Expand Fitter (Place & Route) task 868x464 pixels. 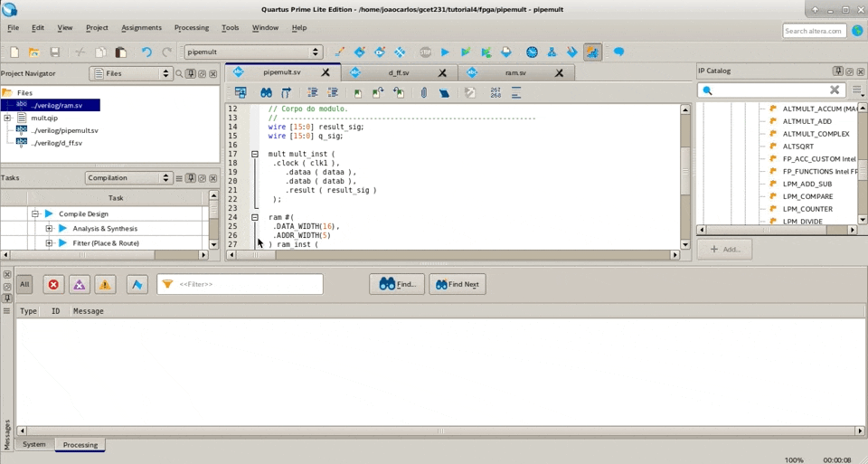coord(49,243)
